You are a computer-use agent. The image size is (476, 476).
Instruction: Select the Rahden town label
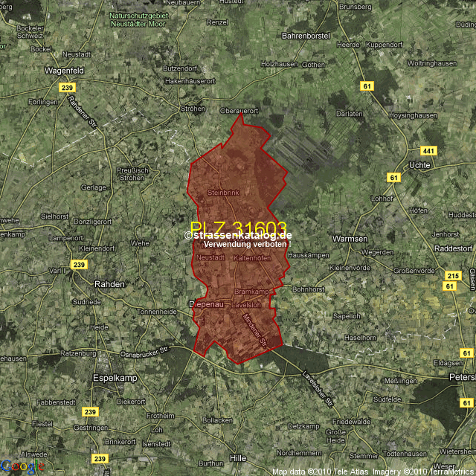coord(109,284)
